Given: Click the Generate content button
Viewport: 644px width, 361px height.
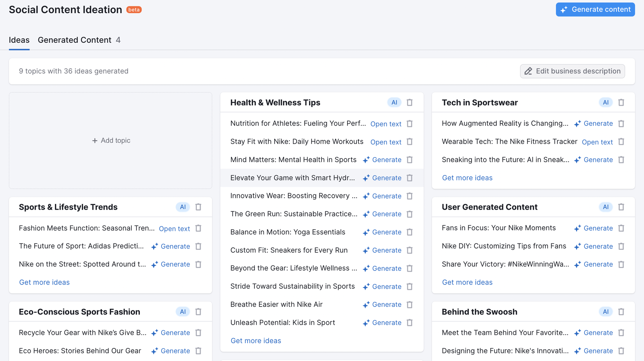Looking at the screenshot, I should pos(595,10).
